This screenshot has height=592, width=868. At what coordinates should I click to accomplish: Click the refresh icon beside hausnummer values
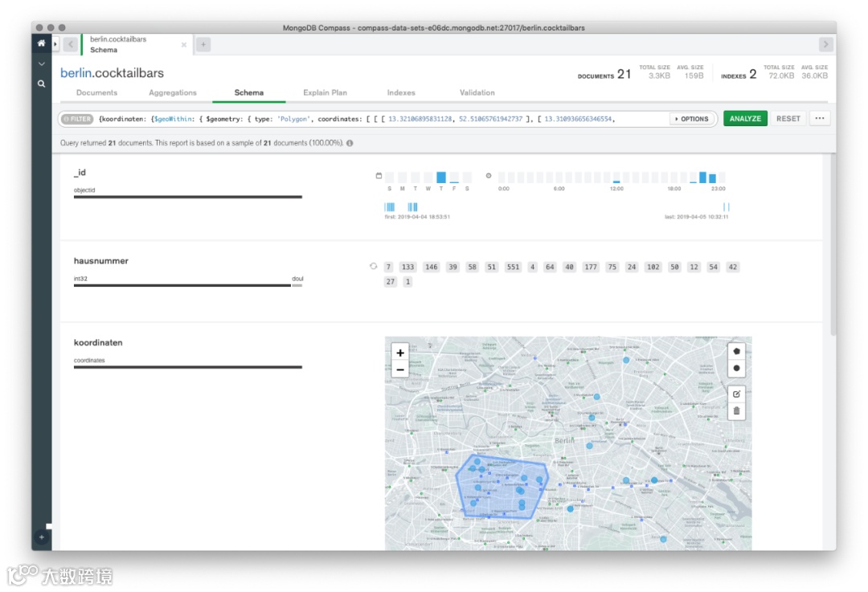click(373, 266)
